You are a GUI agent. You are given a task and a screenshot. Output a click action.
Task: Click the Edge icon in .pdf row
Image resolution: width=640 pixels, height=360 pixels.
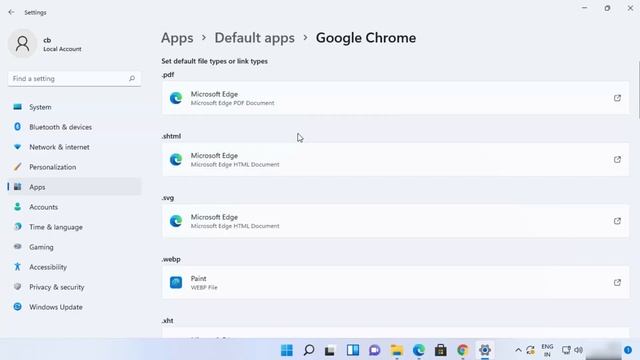[x=176, y=98]
